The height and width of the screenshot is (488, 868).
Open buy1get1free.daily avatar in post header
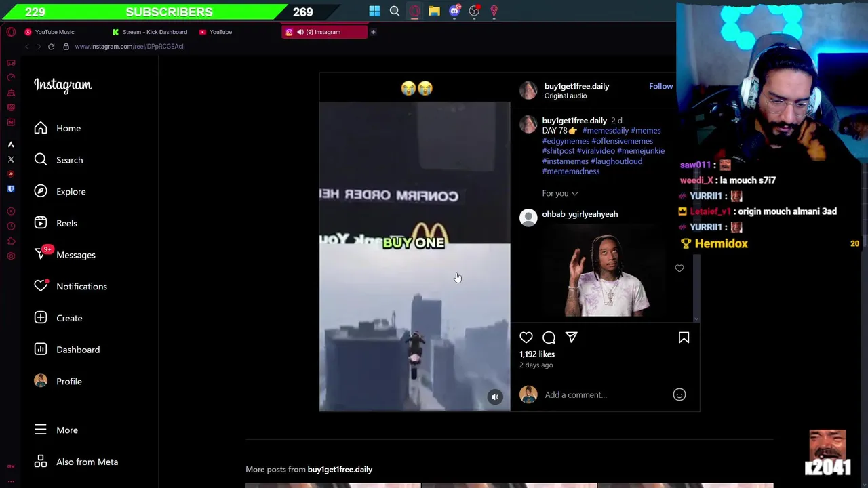pos(528,91)
